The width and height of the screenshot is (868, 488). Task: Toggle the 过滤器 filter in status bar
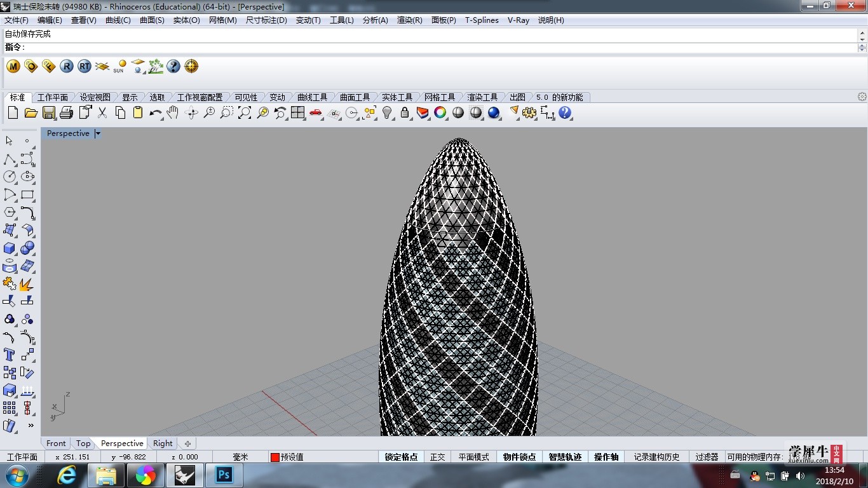pos(707,457)
